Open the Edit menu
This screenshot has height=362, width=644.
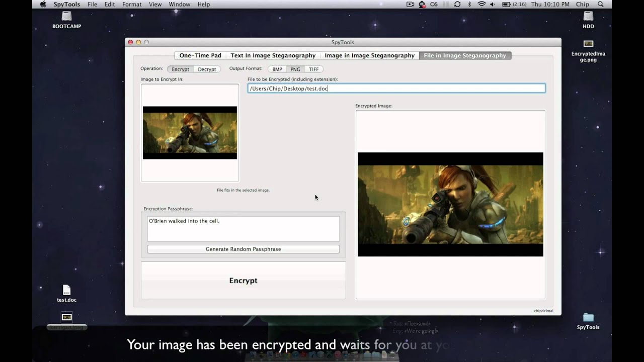click(110, 4)
